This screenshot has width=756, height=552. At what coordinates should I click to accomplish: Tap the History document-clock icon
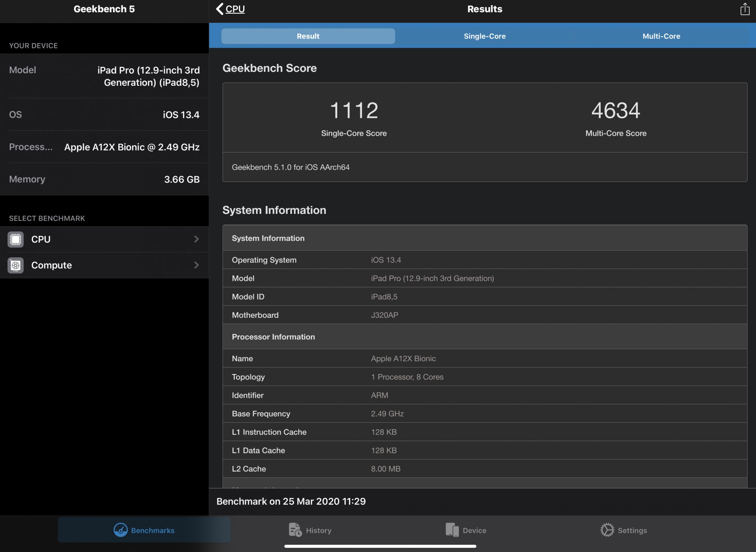295,530
